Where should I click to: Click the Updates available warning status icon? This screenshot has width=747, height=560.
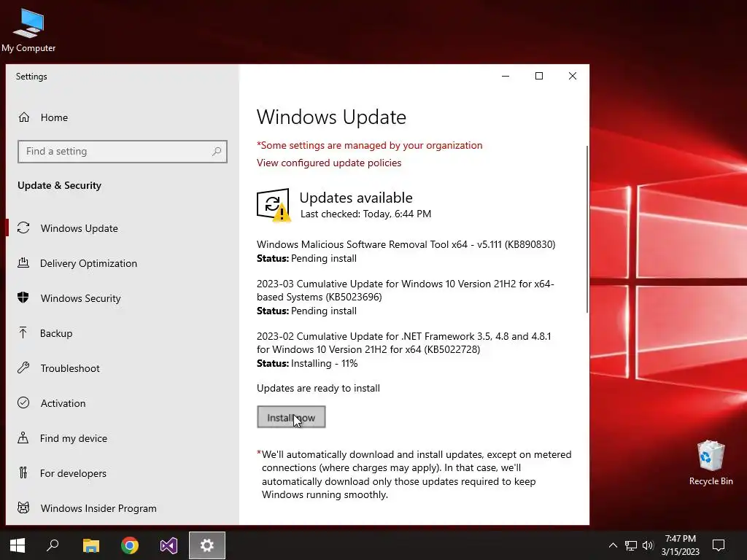click(274, 205)
